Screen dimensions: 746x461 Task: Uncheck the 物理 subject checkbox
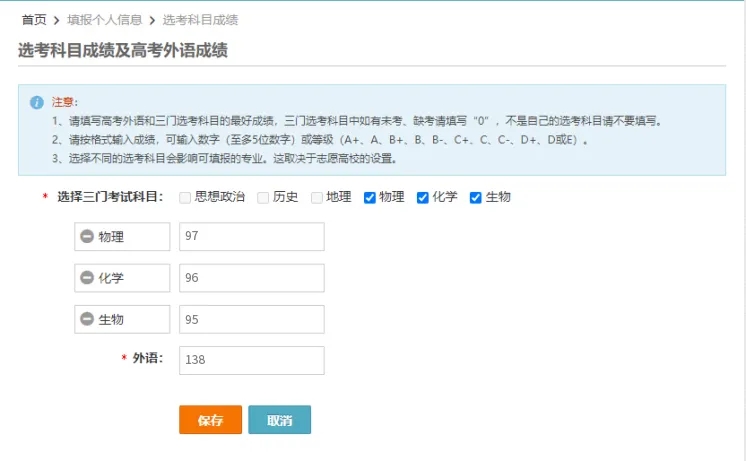click(x=370, y=197)
